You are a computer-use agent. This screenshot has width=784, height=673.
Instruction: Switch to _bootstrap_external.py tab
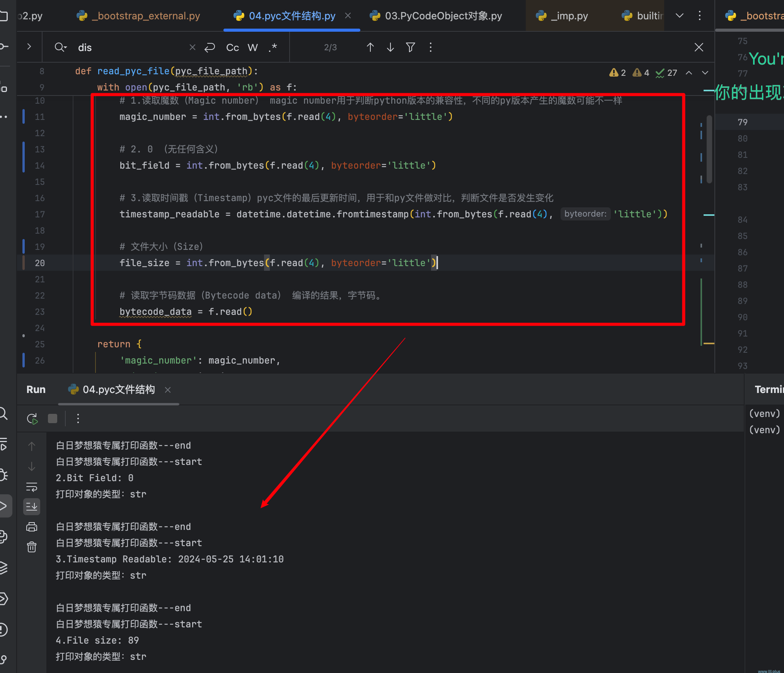pyautogui.click(x=138, y=16)
